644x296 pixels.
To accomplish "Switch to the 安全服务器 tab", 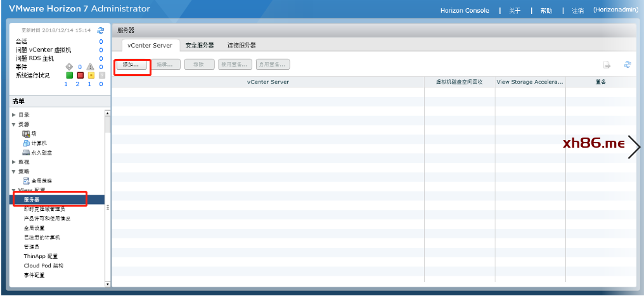I will (x=199, y=46).
